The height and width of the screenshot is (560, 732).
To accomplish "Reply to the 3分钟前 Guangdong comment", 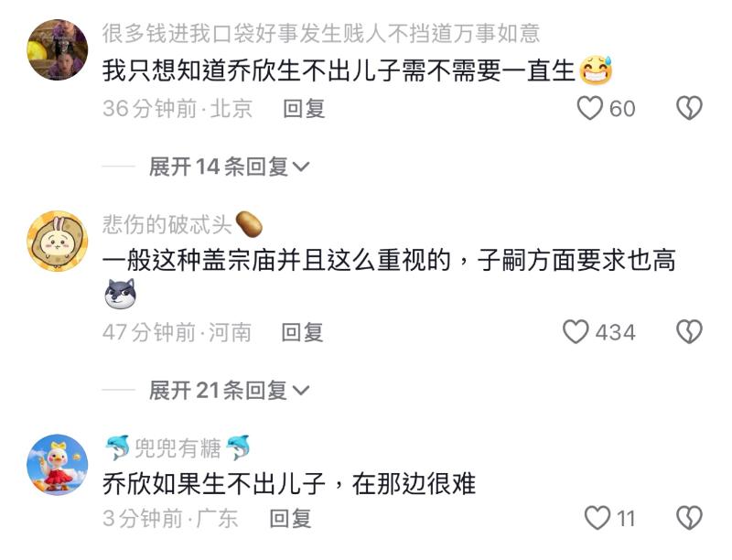I will tap(290, 519).
